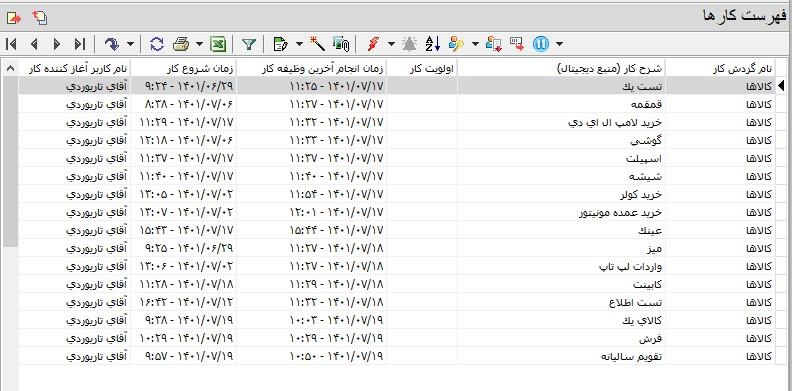Go to the next record

point(57,44)
